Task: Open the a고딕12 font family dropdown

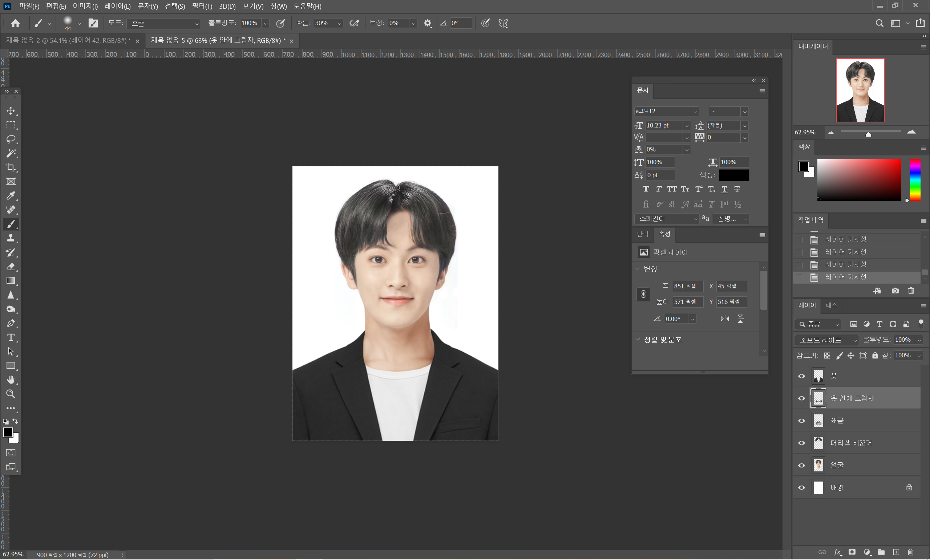Action: (695, 111)
